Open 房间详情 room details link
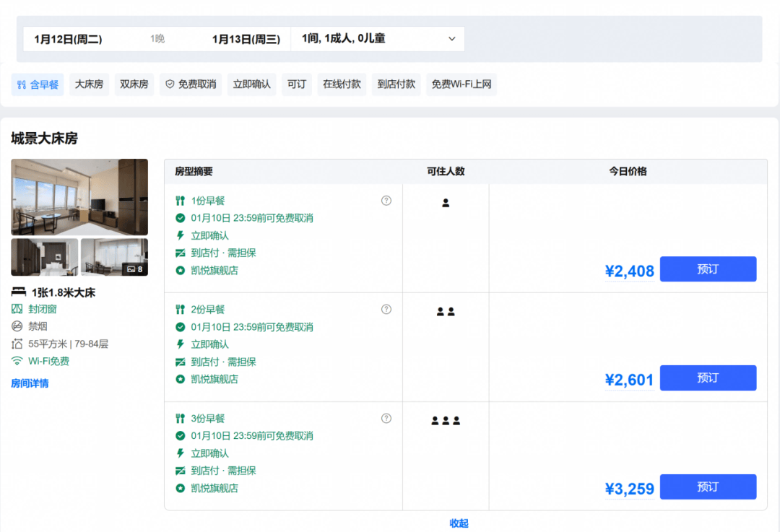Screen dimensions: 780x532 (x=30, y=383)
